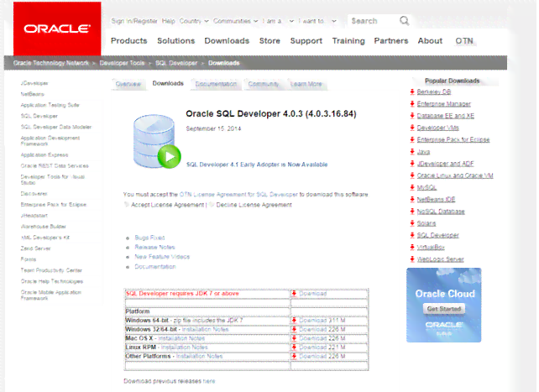The height and width of the screenshot is (392, 539).
Task: Switch to the Documentation tab
Action: pos(216,84)
